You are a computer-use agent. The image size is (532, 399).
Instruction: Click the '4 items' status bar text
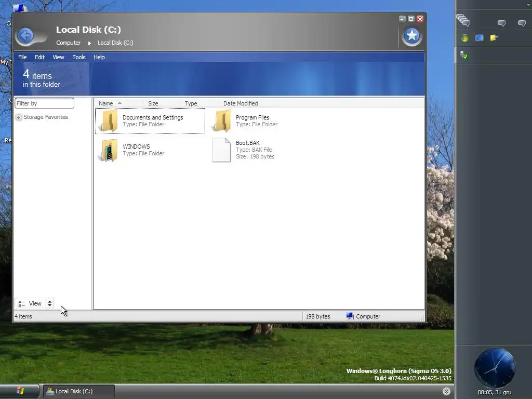23,316
